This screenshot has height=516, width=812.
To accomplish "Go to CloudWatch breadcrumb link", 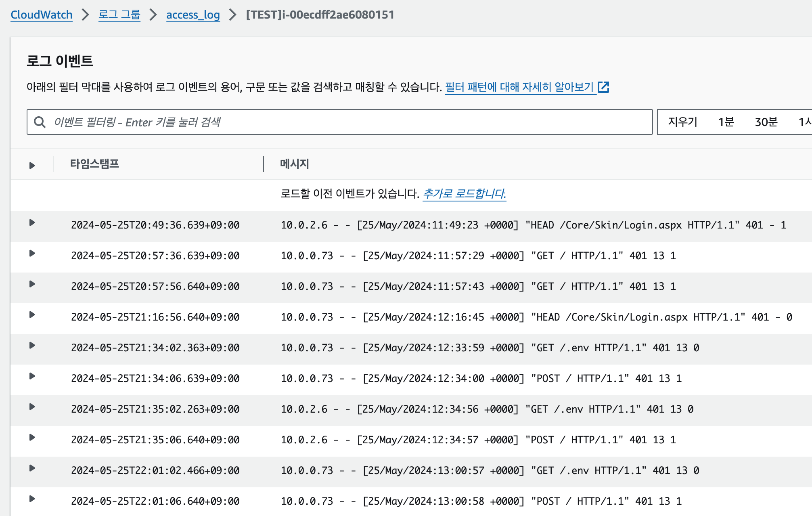I will (41, 15).
